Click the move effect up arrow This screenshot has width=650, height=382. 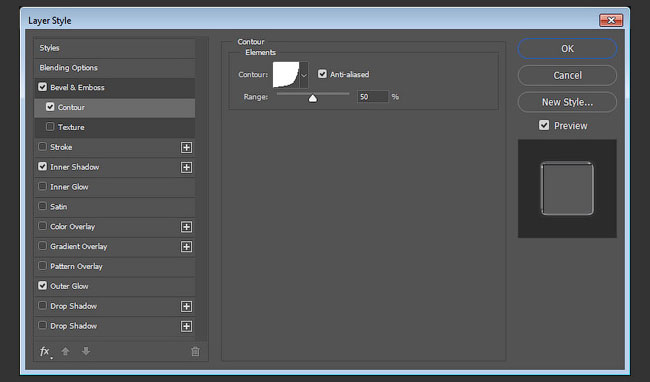65,351
